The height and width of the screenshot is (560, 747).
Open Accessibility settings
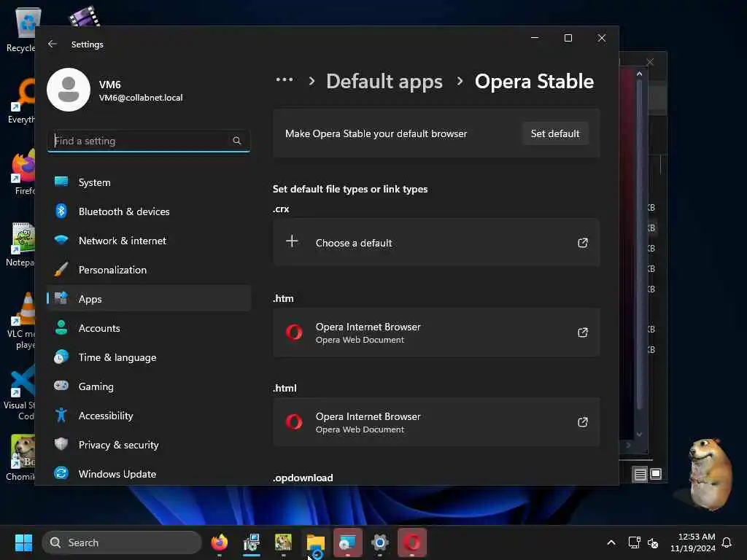pyautogui.click(x=149, y=416)
